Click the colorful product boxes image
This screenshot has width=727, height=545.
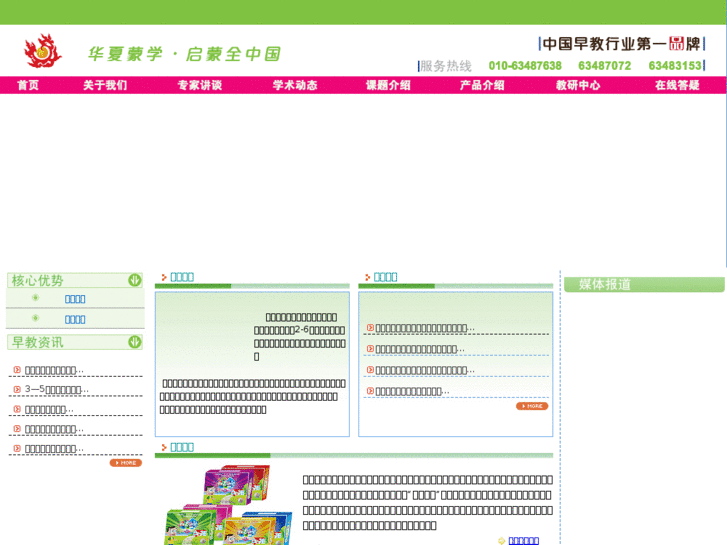(x=228, y=505)
